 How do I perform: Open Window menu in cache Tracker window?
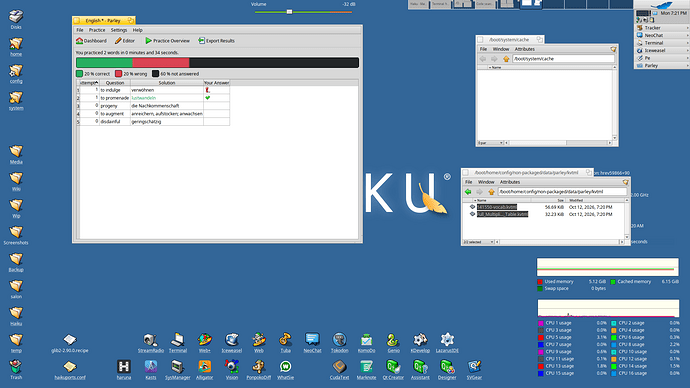click(501, 49)
